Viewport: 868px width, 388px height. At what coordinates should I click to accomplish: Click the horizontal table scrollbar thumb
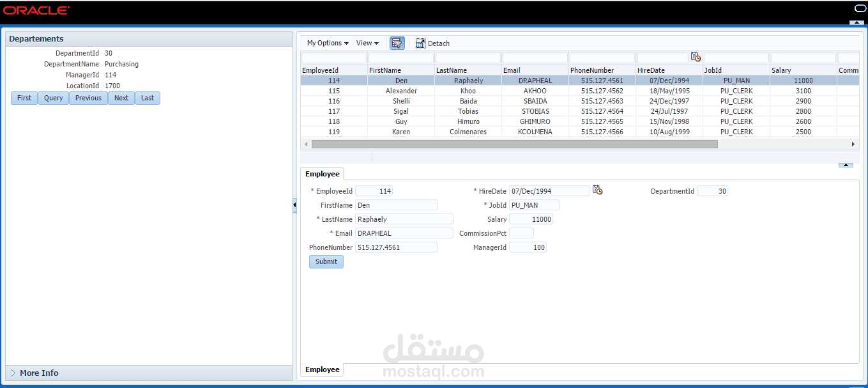pos(514,144)
